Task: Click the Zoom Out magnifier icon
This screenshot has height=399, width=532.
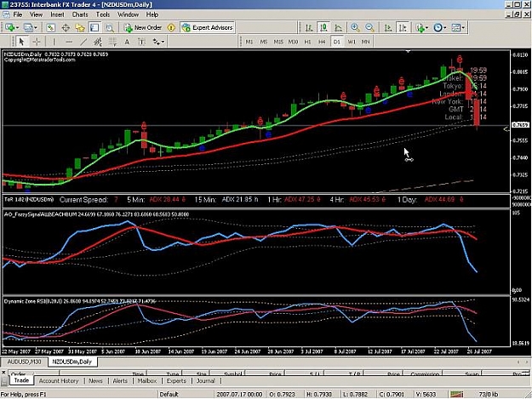Action: [369, 28]
